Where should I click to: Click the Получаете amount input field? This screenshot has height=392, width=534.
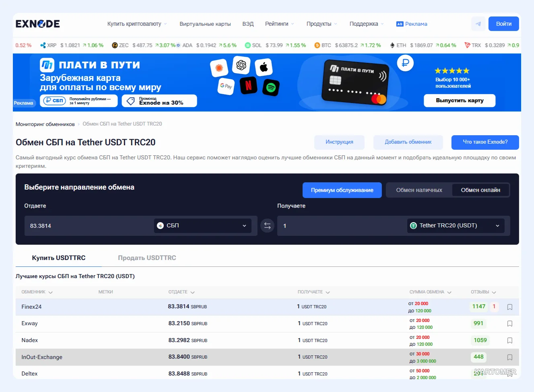point(342,226)
